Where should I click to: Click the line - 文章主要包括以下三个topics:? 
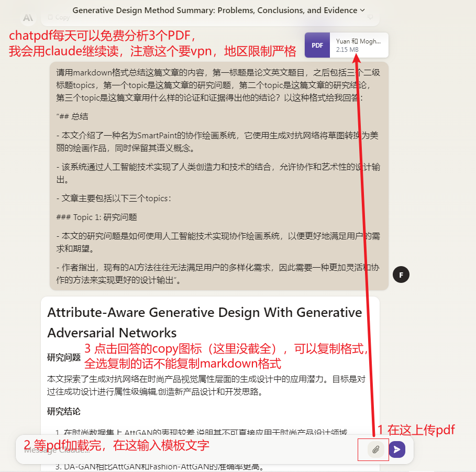(114, 199)
